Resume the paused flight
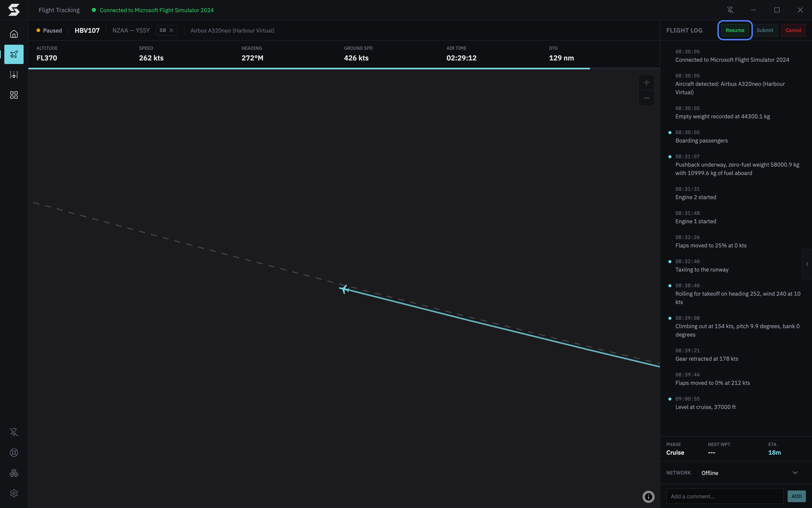This screenshot has height=508, width=812. pos(735,30)
